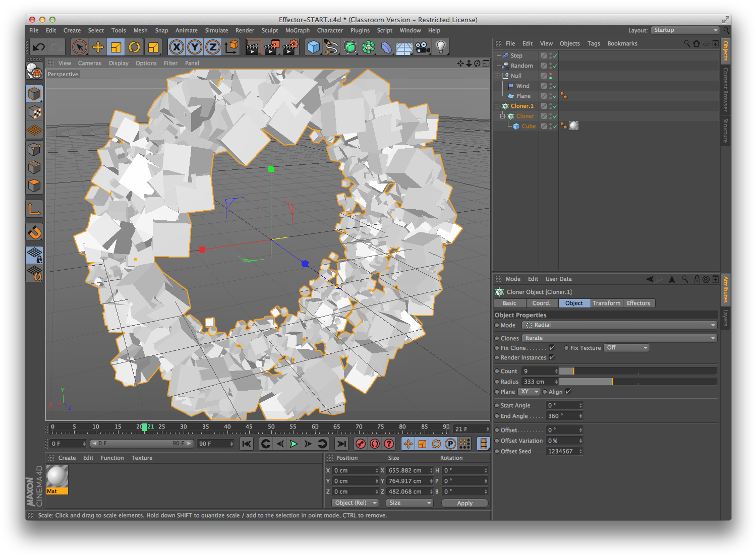The width and height of the screenshot is (756, 556).
Task: Open the Camera objects icon
Action: (x=423, y=47)
